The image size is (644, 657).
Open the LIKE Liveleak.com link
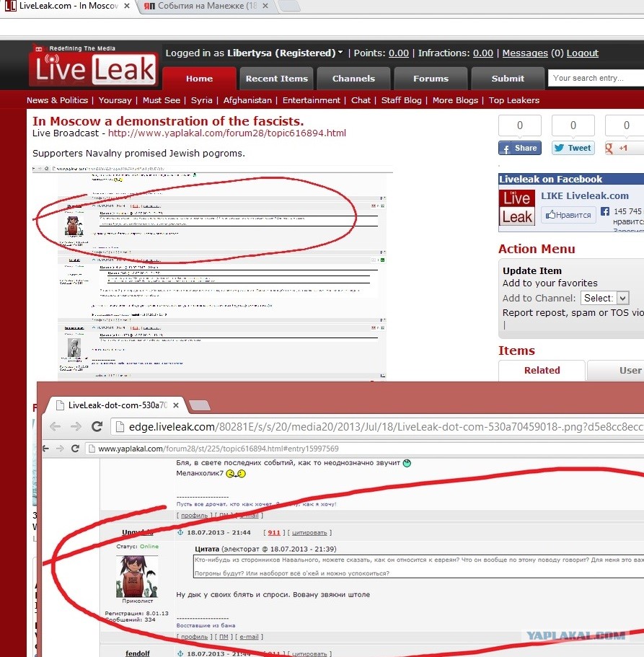click(585, 195)
